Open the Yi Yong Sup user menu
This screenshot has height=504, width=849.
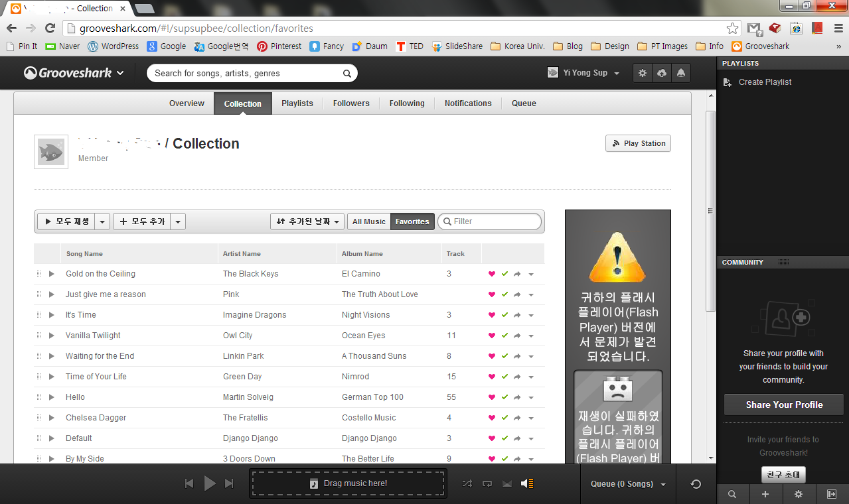pyautogui.click(x=584, y=73)
